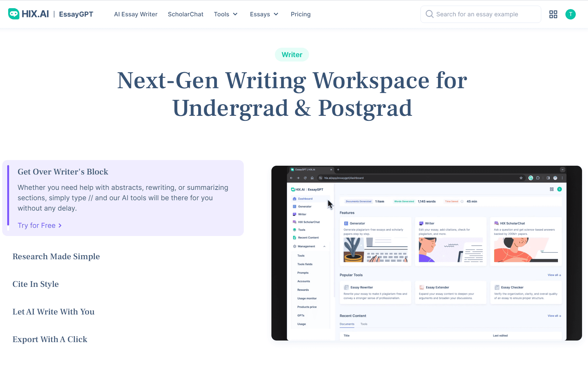Image resolution: width=588 pixels, height=365 pixels.
Task: Open the apps grid icon
Action: [x=553, y=14]
